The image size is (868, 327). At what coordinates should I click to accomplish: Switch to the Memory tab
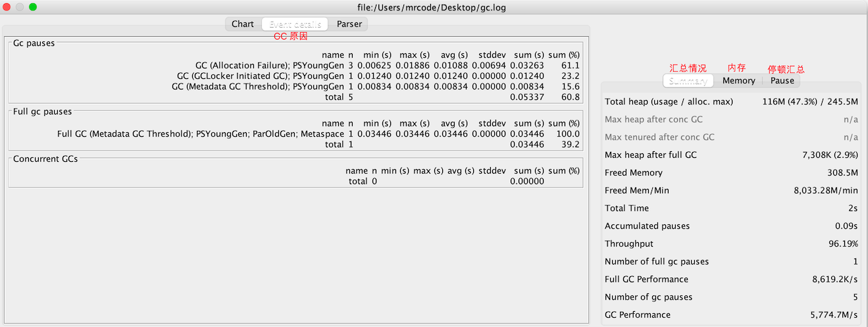(x=738, y=80)
